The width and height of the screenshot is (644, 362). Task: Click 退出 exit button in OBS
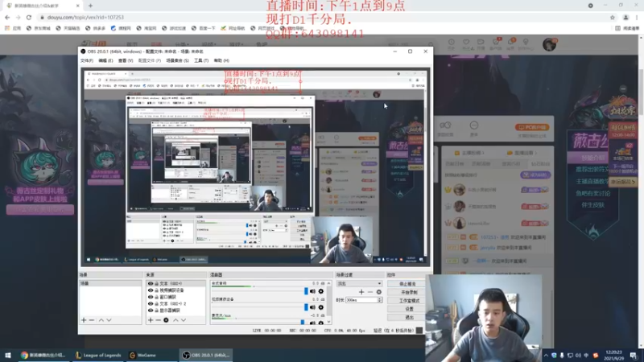pos(408,317)
